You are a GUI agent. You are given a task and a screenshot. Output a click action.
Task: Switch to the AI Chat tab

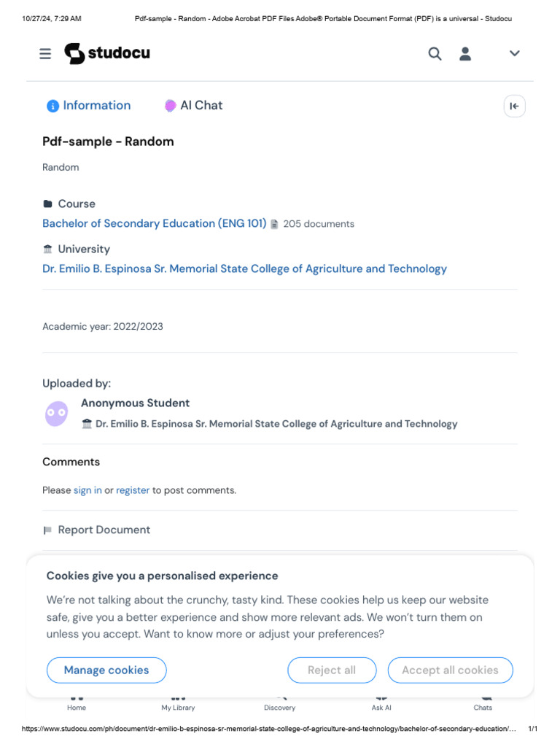[x=193, y=106]
